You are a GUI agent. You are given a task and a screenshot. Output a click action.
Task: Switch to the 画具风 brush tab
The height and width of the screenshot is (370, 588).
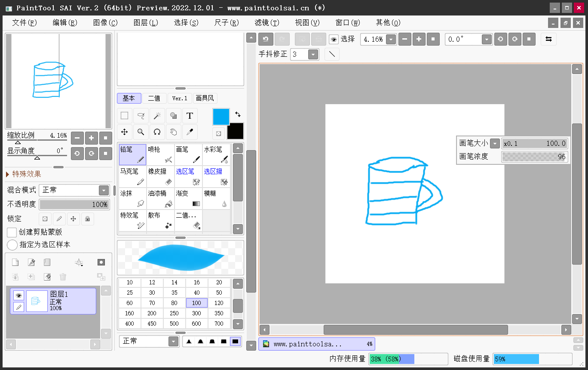205,99
